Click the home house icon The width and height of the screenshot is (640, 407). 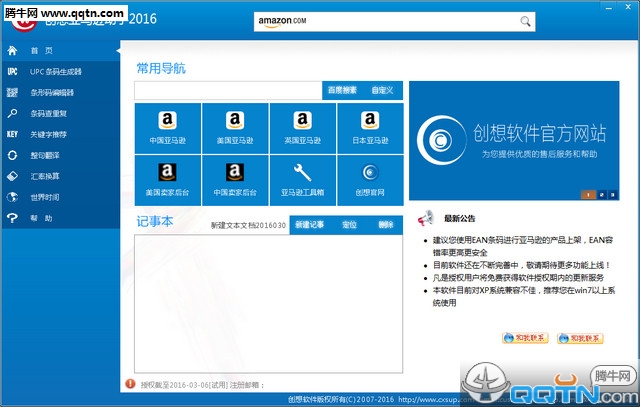point(12,51)
